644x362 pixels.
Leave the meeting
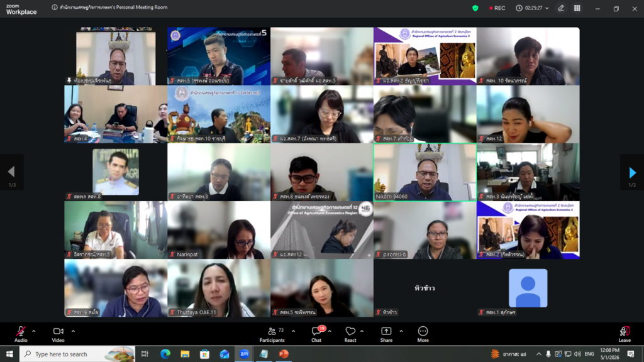point(625,334)
